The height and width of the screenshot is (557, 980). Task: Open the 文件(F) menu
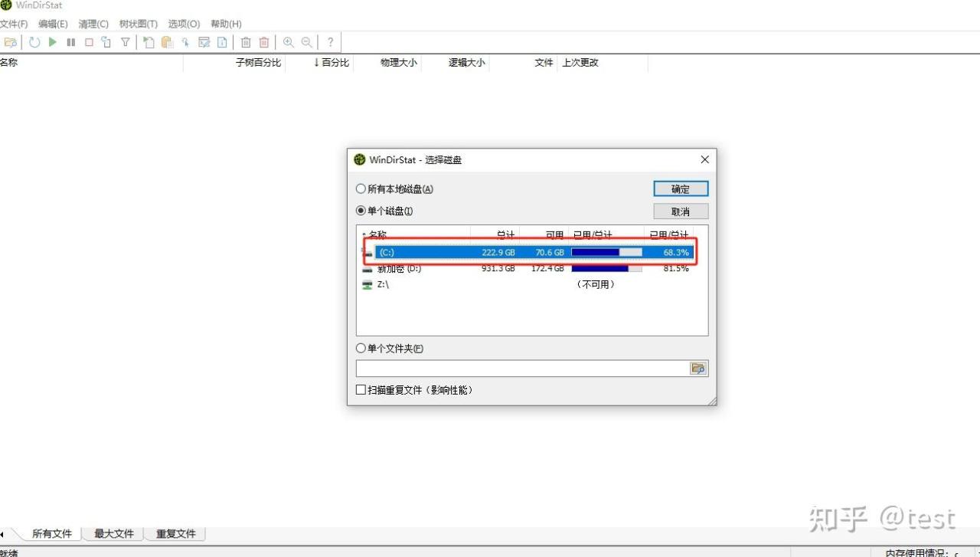(14, 24)
